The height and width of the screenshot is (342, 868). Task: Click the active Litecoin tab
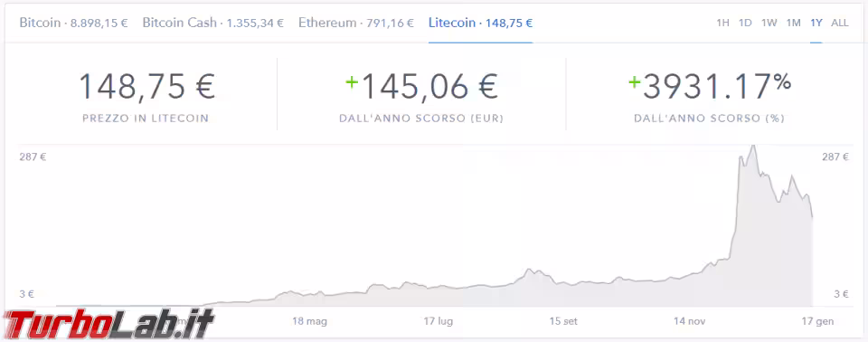(x=480, y=24)
